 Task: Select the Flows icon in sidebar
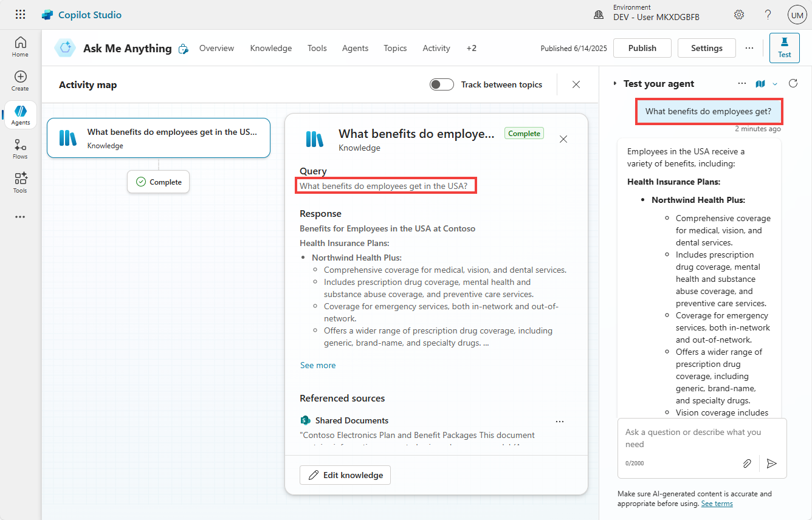pyautogui.click(x=20, y=148)
